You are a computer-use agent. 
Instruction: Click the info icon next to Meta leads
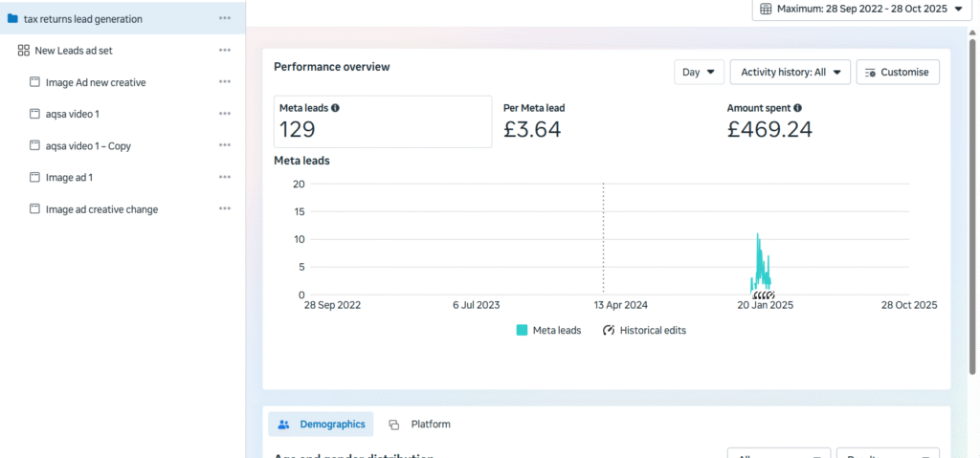[335, 108]
